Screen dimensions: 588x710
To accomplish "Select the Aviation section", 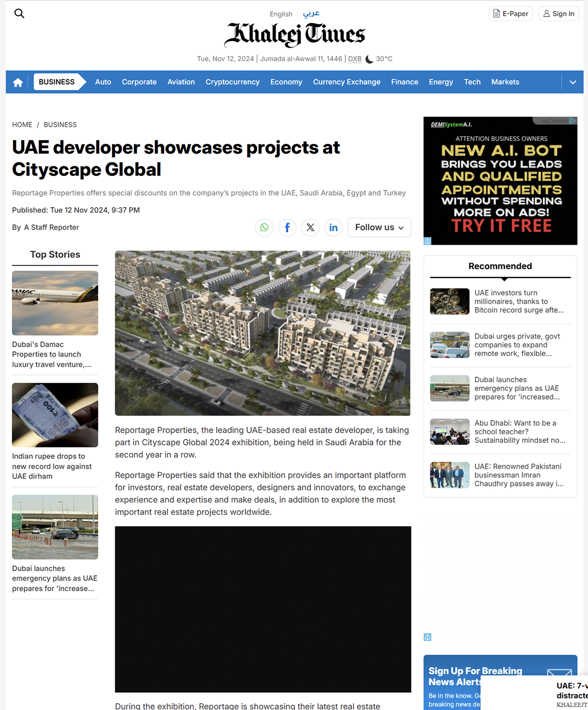I will click(181, 82).
